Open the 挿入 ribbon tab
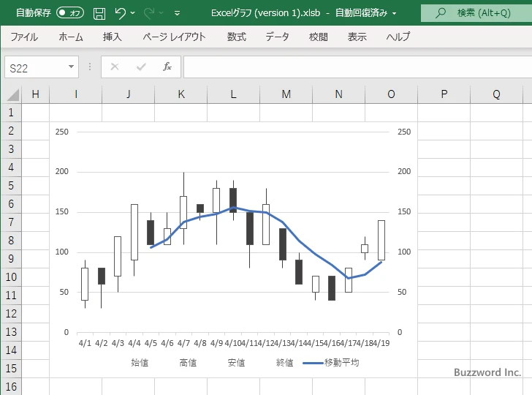This screenshot has width=532, height=395. pyautogui.click(x=113, y=37)
